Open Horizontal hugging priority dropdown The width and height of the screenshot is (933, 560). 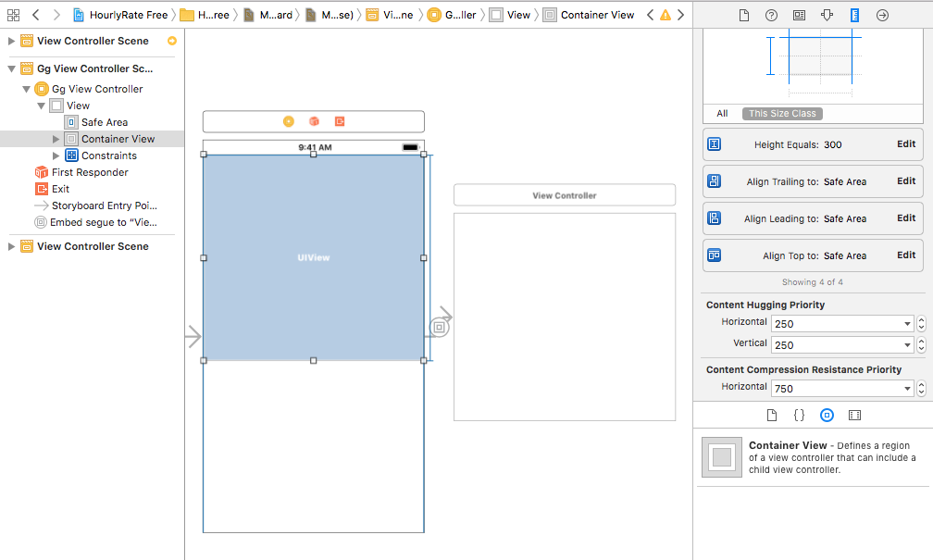pos(907,324)
